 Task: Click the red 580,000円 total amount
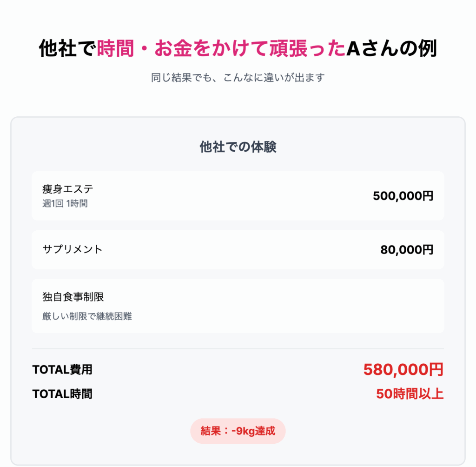click(x=403, y=370)
